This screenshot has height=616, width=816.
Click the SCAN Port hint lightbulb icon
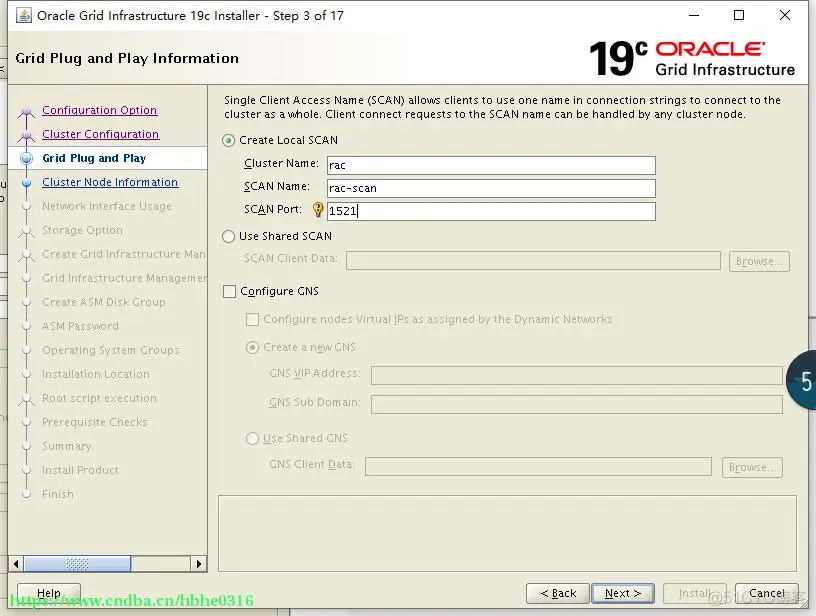pos(317,210)
